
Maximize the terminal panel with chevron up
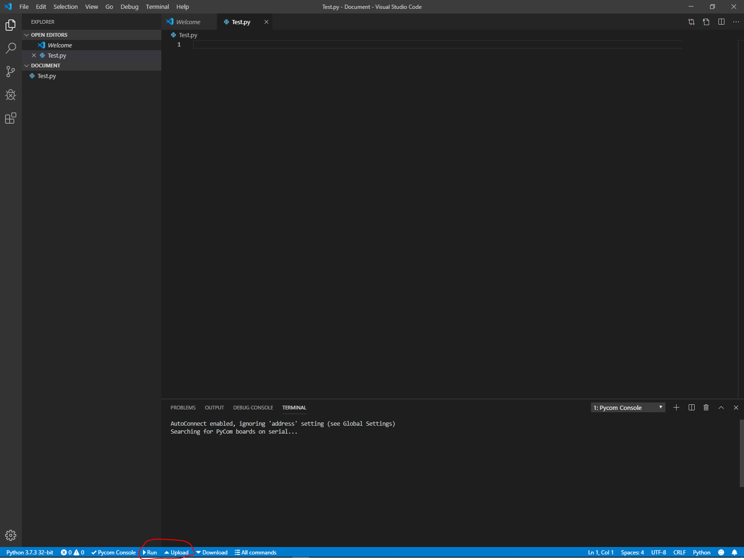click(x=721, y=408)
